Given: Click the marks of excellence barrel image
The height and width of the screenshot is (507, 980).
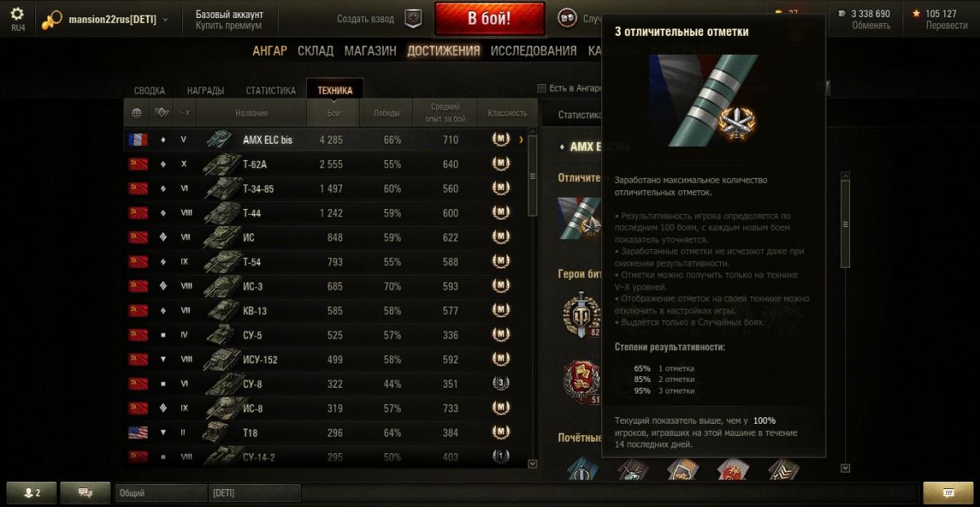Looking at the screenshot, I should tap(703, 100).
